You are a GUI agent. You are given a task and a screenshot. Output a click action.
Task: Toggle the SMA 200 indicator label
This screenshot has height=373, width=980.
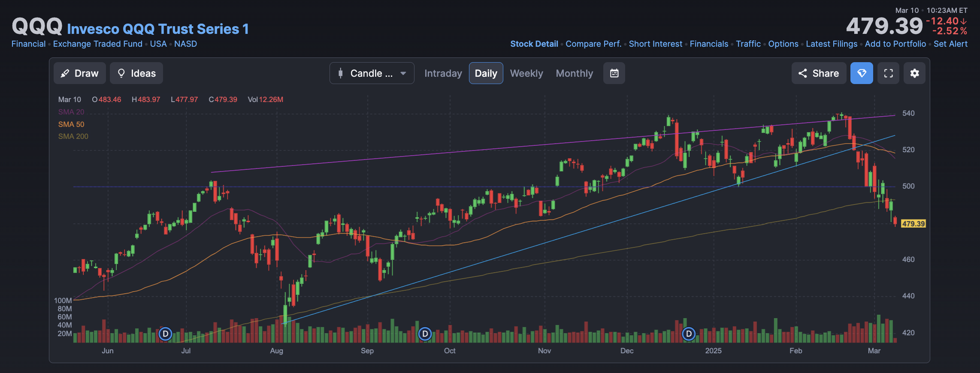pyautogui.click(x=73, y=136)
